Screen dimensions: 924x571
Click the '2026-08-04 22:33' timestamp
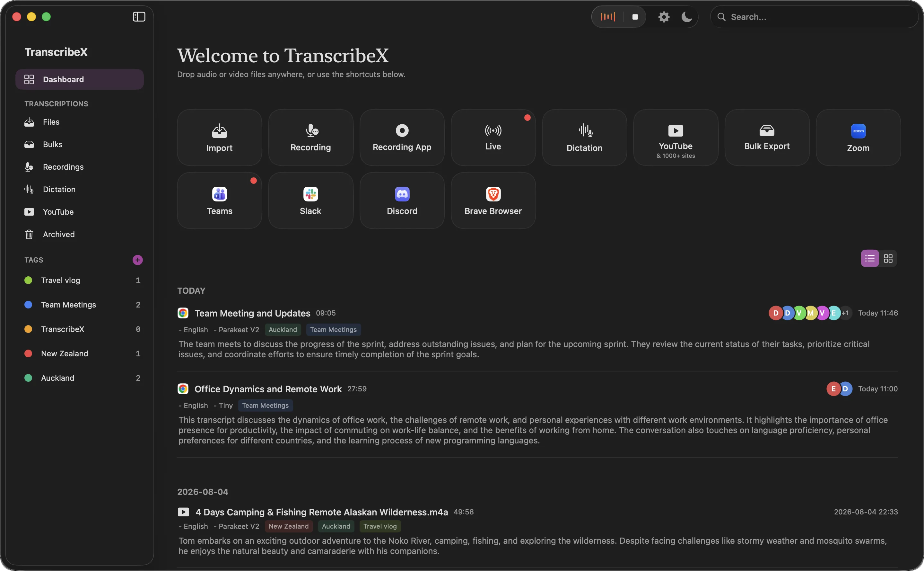tap(866, 512)
